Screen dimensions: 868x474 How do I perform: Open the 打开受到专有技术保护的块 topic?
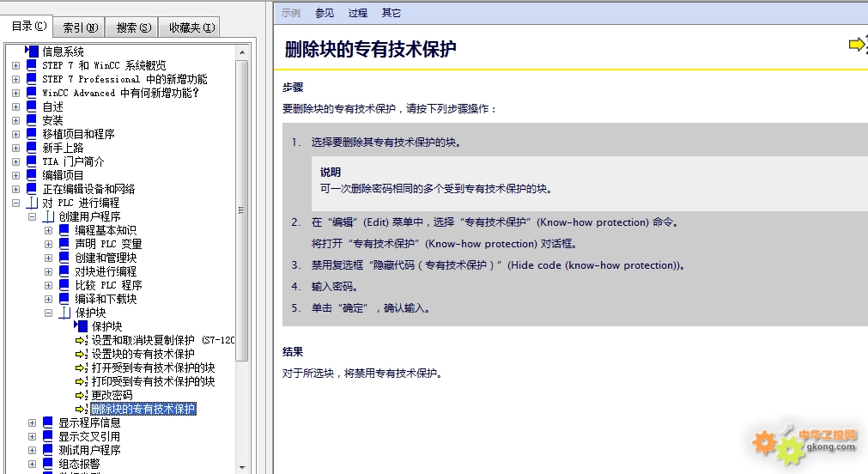pos(154,368)
